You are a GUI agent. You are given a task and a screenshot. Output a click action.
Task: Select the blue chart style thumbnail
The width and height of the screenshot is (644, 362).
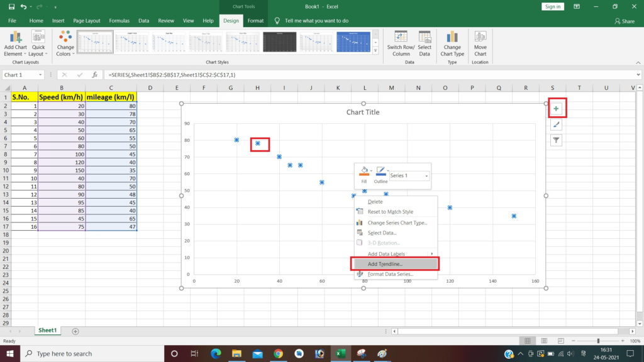click(353, 42)
